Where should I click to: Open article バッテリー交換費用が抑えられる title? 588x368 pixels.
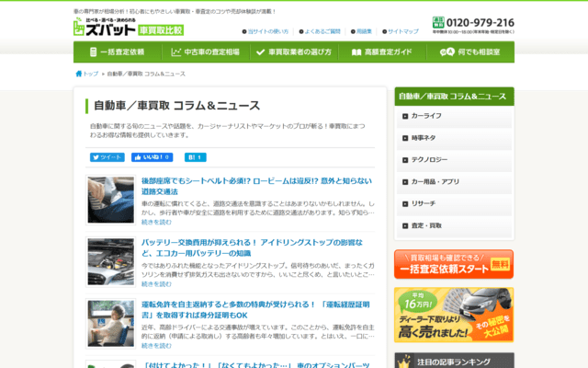[252, 247]
